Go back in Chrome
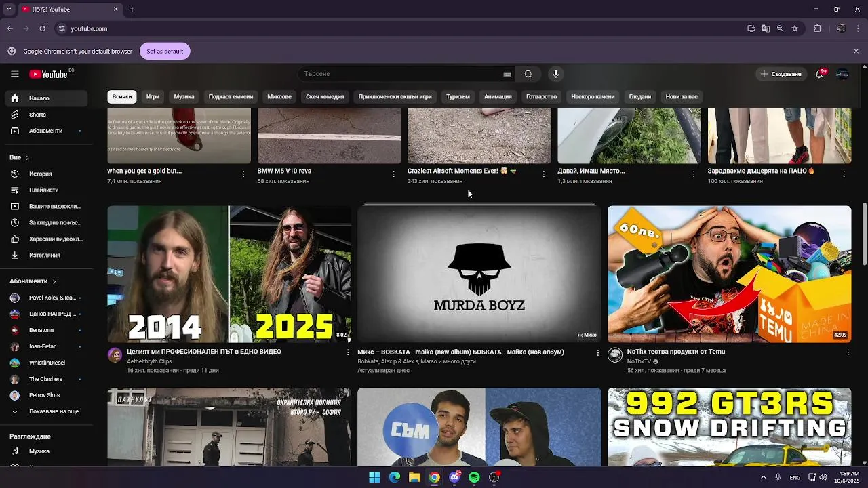 coord(10,28)
